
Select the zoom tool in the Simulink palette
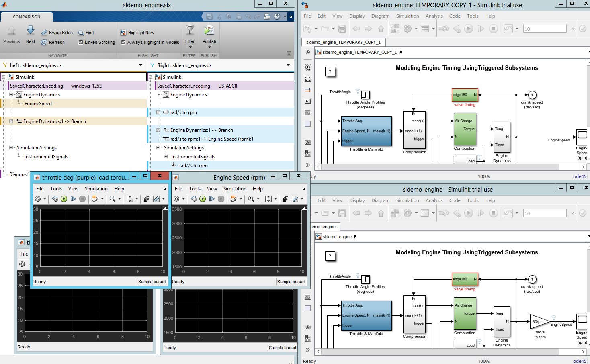(307, 67)
